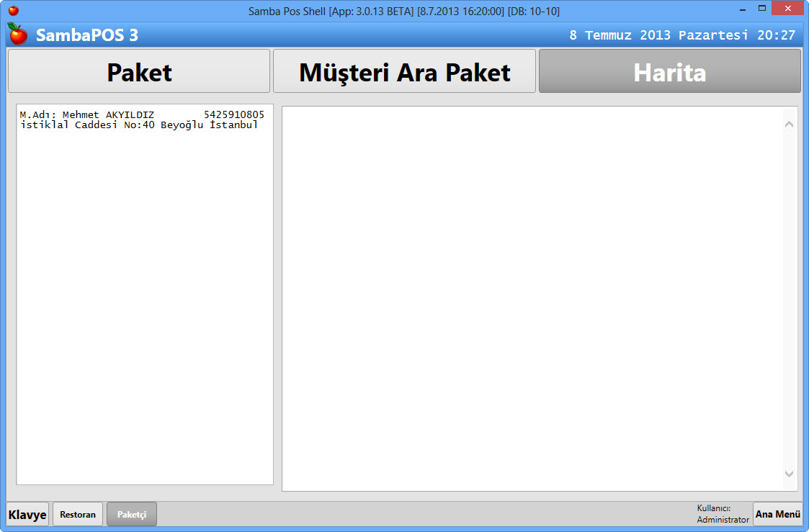Click the vertical scrollbar track of map panel
Viewport: 809px width, 532px height.
click(789, 299)
